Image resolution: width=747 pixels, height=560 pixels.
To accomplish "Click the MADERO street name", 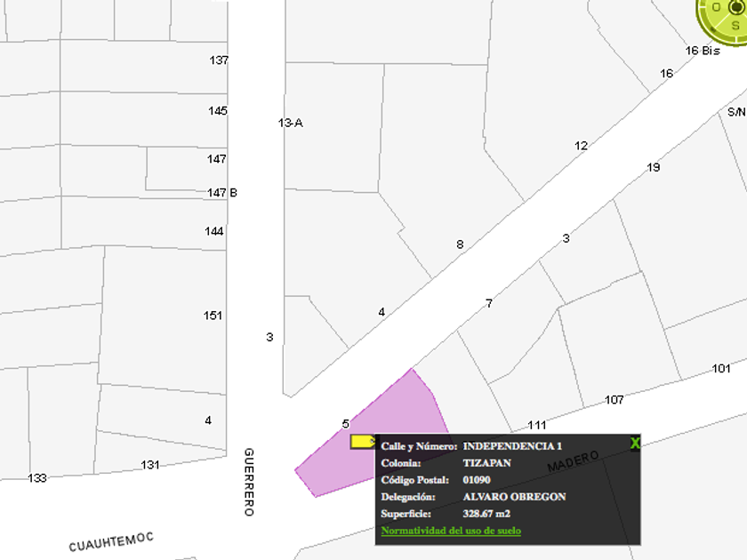I will [x=573, y=461].
